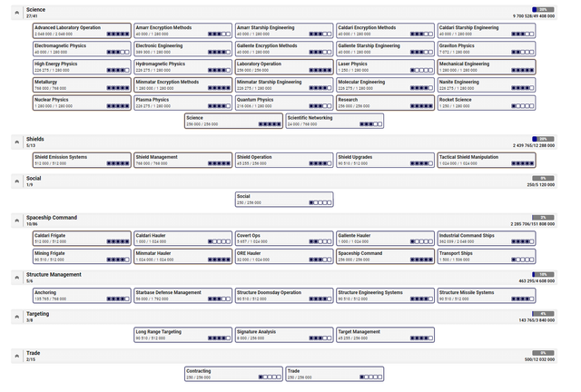Viewport: 581px width, 392px height.
Task: Click the Scientific Networking skill
Action: tap(335, 122)
